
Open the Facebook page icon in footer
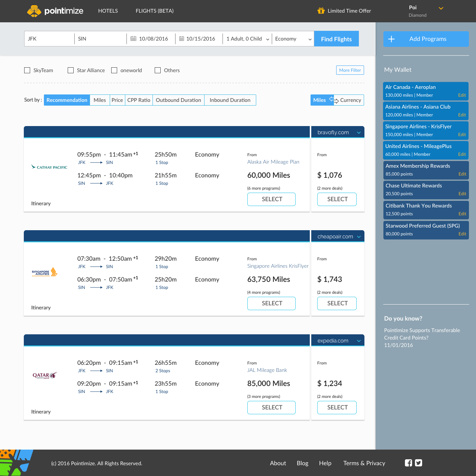click(408, 463)
